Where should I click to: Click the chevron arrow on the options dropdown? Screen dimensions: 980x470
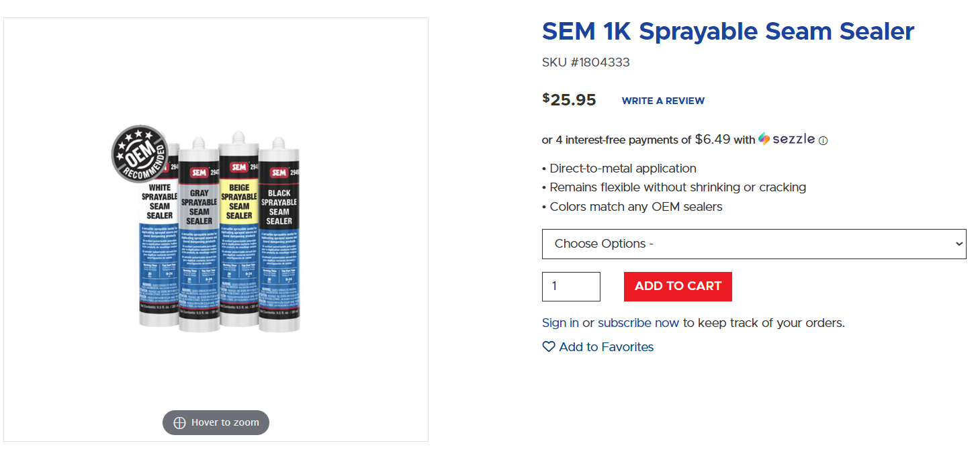[x=959, y=244]
